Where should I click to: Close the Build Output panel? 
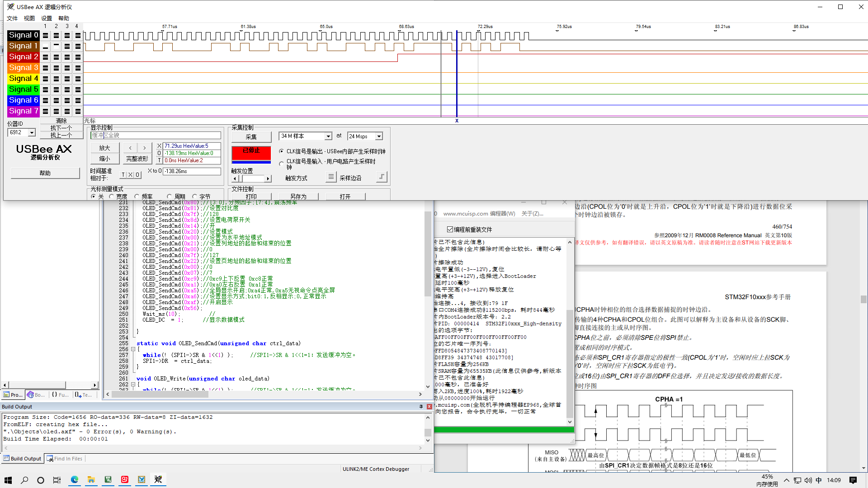click(429, 407)
